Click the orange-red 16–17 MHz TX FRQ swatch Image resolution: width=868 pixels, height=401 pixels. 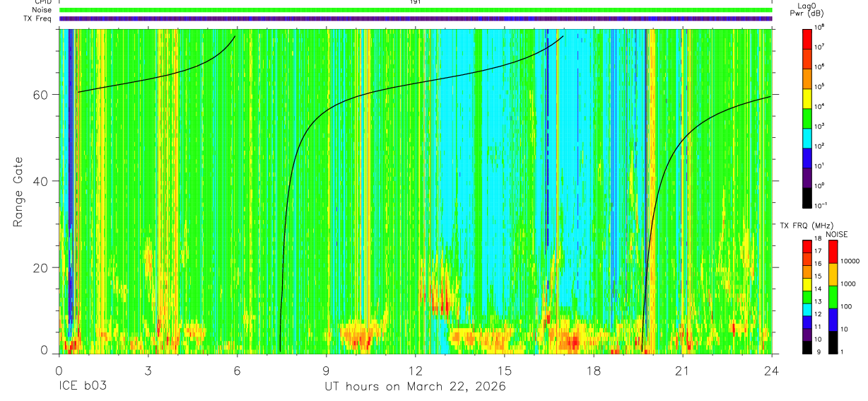808,258
